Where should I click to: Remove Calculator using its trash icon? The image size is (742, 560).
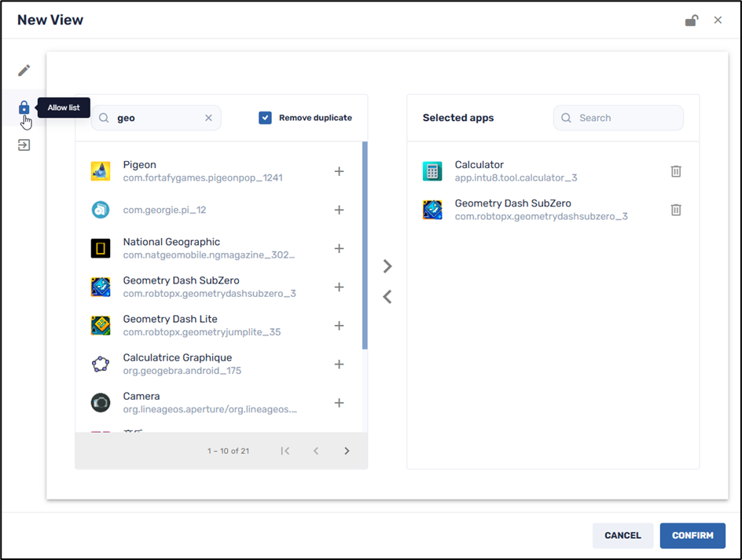[x=675, y=171]
